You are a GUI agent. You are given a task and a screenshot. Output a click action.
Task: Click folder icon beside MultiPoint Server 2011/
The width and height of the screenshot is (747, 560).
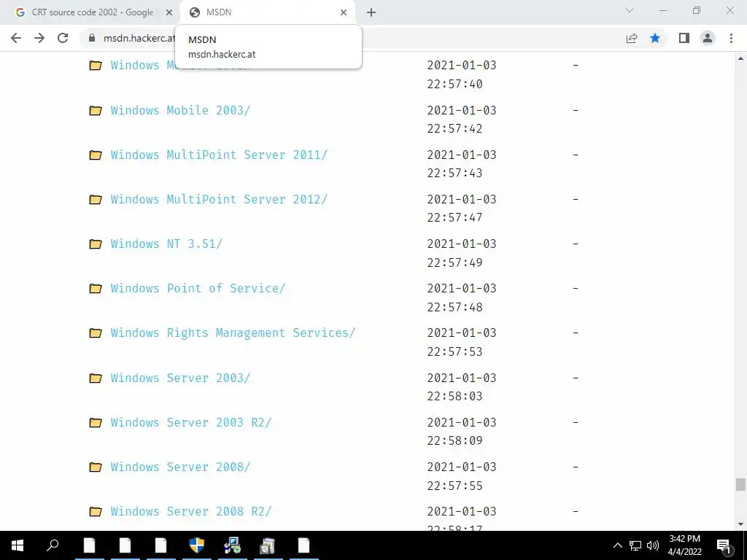tap(96, 155)
